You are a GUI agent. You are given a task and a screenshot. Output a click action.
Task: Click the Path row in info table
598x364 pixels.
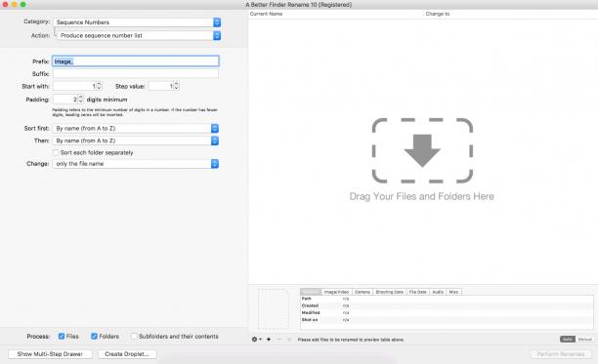(447, 299)
